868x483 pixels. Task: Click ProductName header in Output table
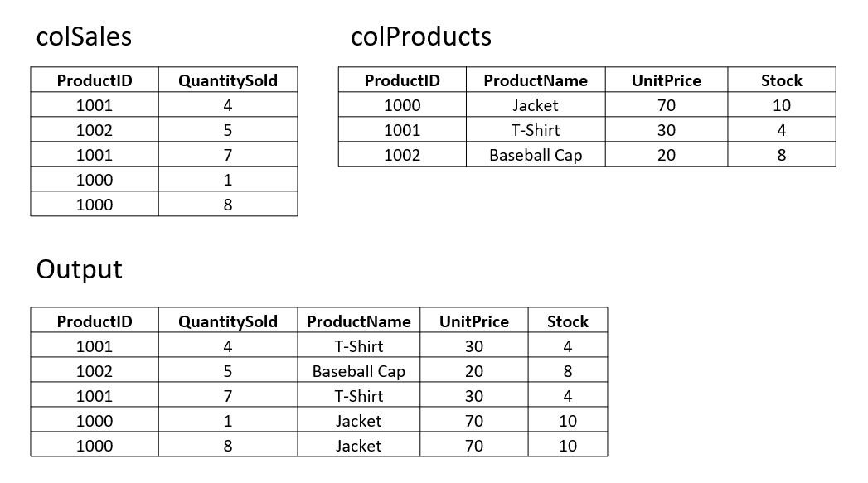coord(358,321)
